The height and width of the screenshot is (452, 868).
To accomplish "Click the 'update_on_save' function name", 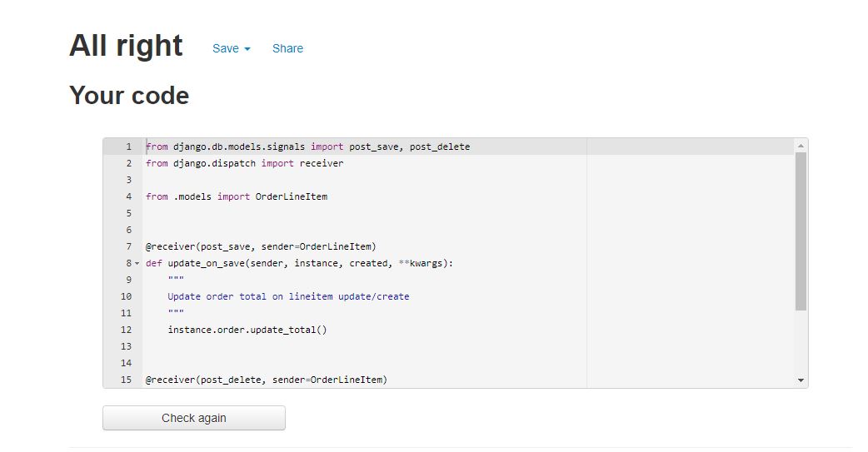I will (x=206, y=263).
